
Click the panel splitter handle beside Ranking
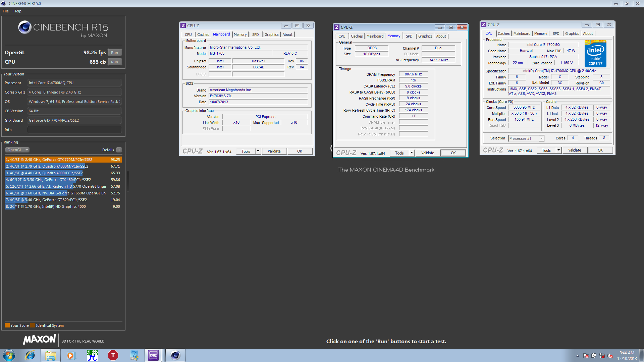coord(128,181)
